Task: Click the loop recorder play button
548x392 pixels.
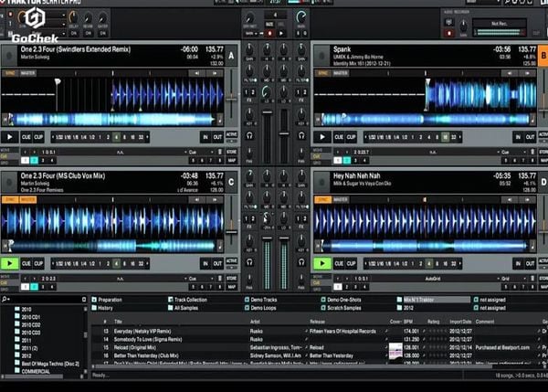Action: [x=281, y=34]
